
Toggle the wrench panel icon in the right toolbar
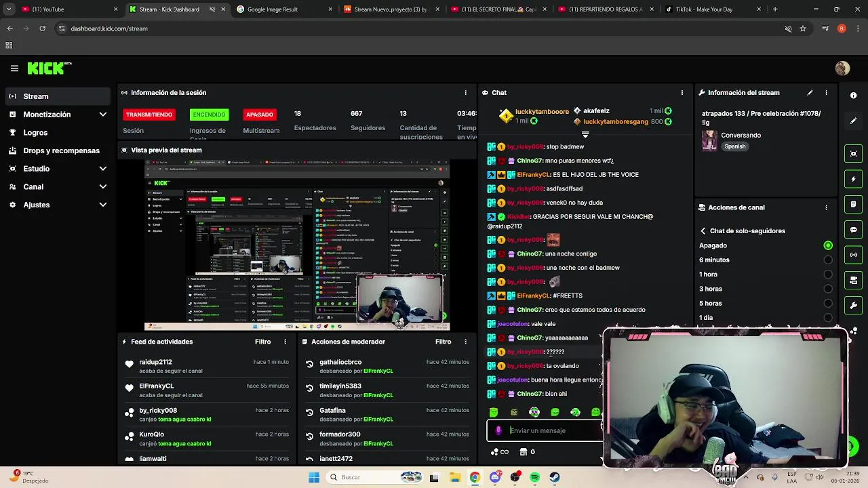[x=853, y=306]
